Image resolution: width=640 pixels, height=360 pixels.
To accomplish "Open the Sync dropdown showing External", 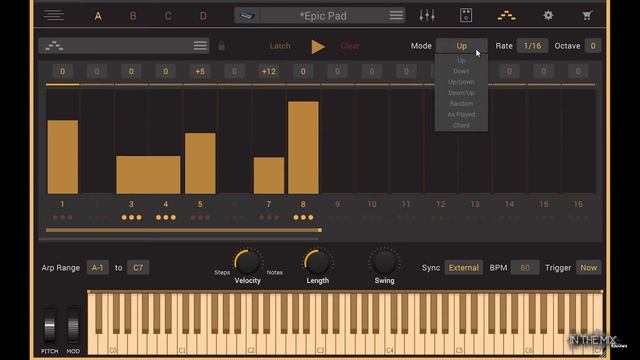I will (464, 268).
